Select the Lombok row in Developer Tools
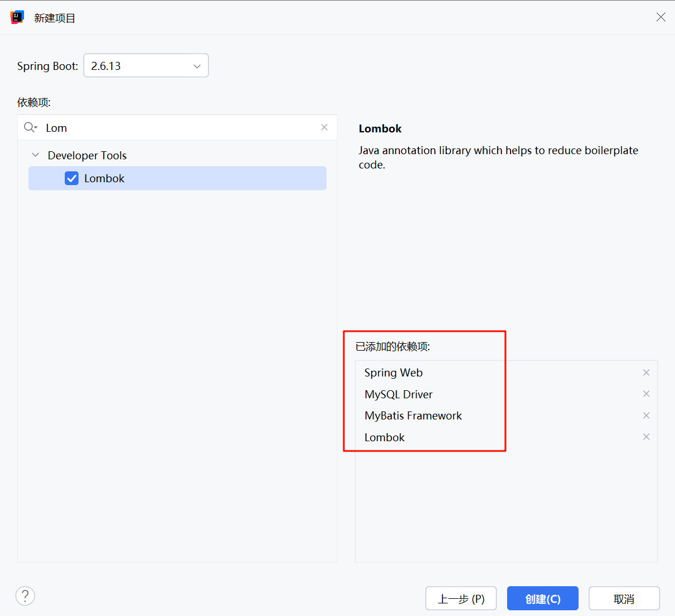This screenshot has width=675, height=616. click(x=178, y=178)
